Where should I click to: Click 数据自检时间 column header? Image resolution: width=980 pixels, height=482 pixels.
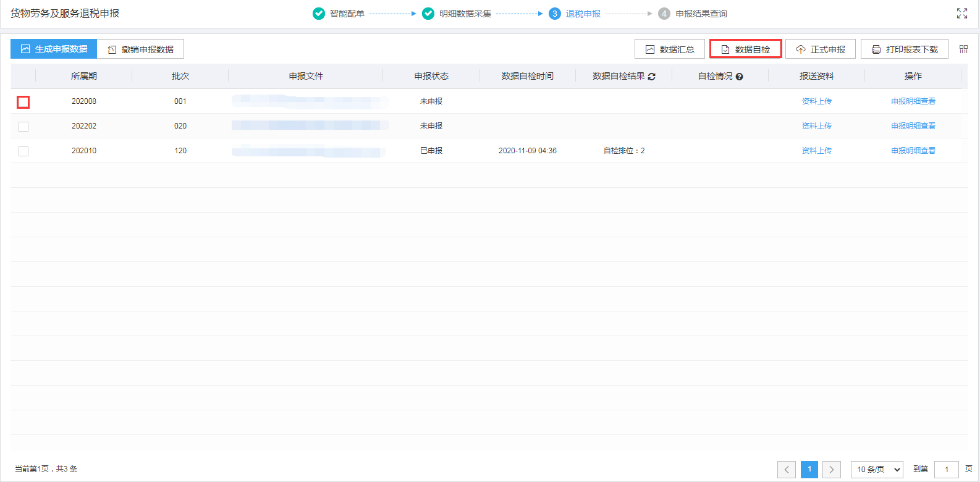tap(528, 76)
